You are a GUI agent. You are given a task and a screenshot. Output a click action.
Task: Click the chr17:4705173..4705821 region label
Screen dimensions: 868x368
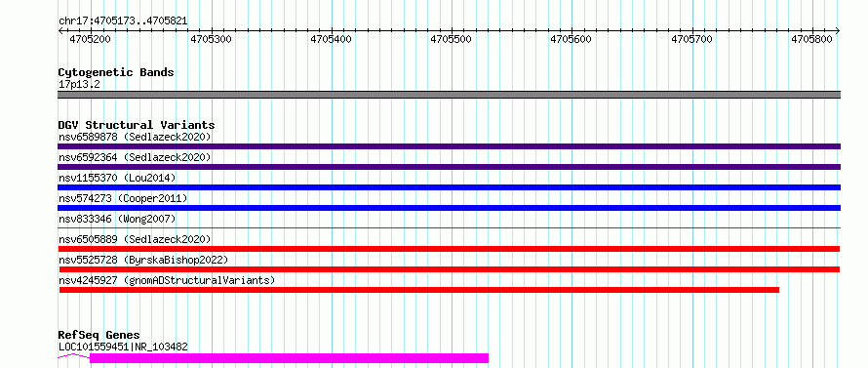[123, 21]
